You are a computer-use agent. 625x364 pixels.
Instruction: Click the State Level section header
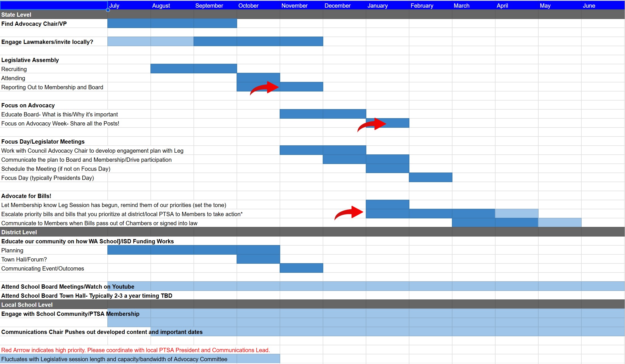click(16, 15)
